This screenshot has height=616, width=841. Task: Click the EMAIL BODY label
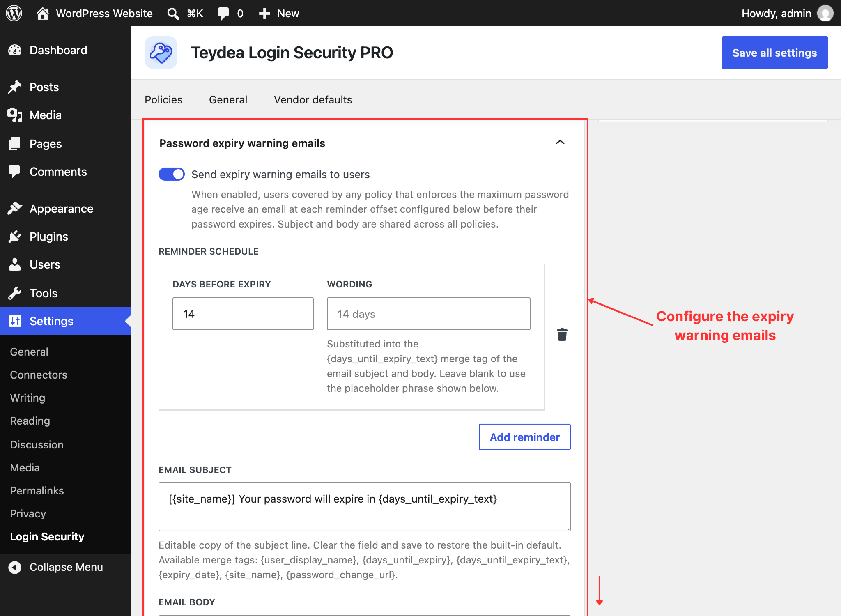point(187,602)
